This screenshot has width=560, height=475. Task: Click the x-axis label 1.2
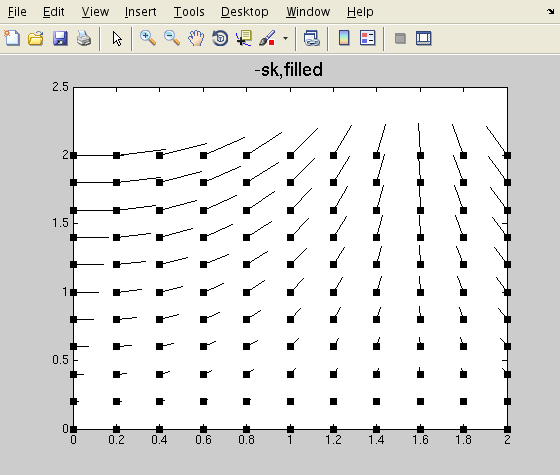coord(333,440)
